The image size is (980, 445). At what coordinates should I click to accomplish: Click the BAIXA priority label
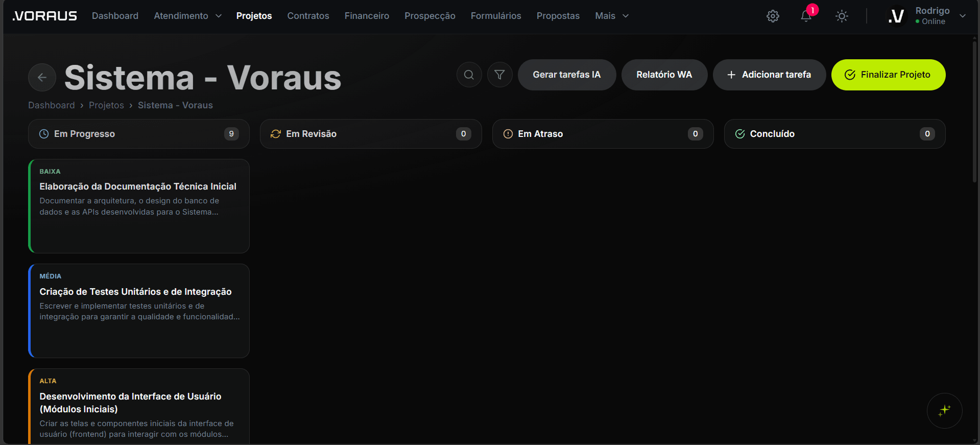coord(50,172)
